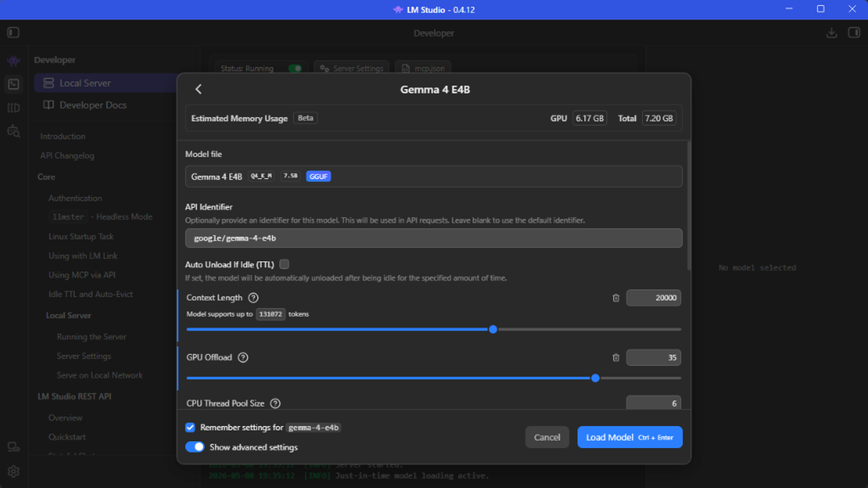Click the Q4_K_M quantization badge
Viewport: 868px width, 488px height.
click(261, 176)
